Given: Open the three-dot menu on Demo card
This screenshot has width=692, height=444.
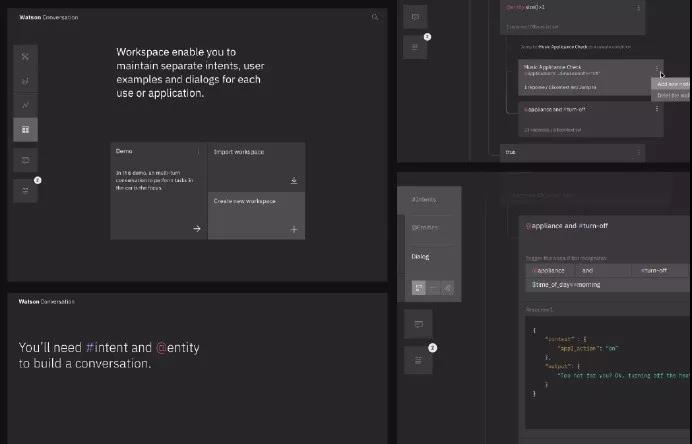Looking at the screenshot, I should (x=198, y=152).
